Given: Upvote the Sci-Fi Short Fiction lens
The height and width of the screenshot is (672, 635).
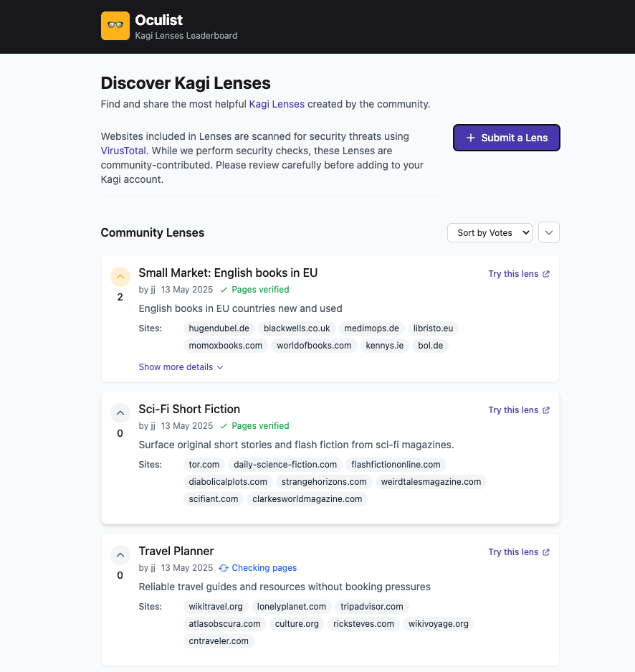Looking at the screenshot, I should click(x=120, y=412).
